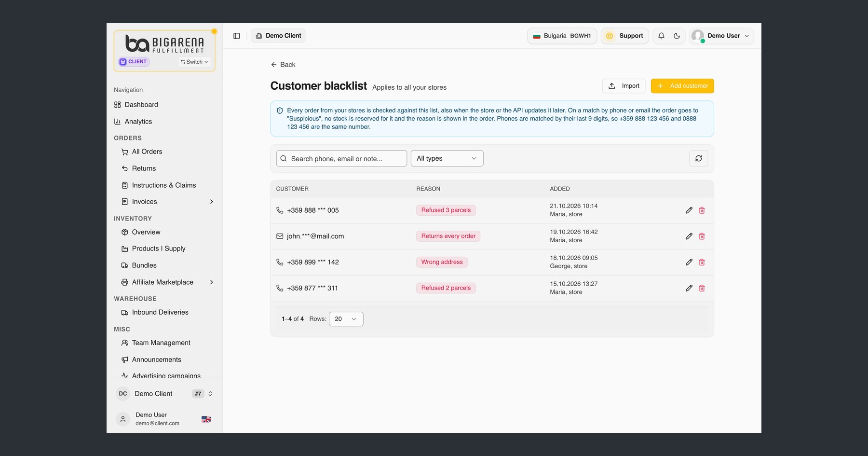Toggle the sidebar panel icon

(236, 36)
